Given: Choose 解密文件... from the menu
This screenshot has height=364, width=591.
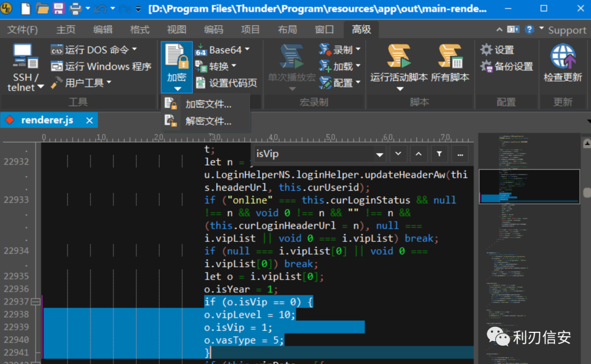Looking at the screenshot, I should pyautogui.click(x=206, y=121).
